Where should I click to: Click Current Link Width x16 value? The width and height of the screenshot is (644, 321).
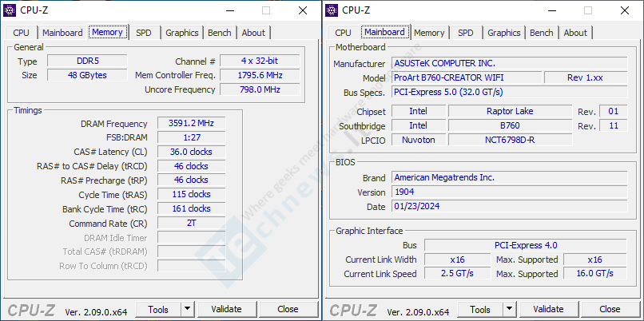click(458, 260)
